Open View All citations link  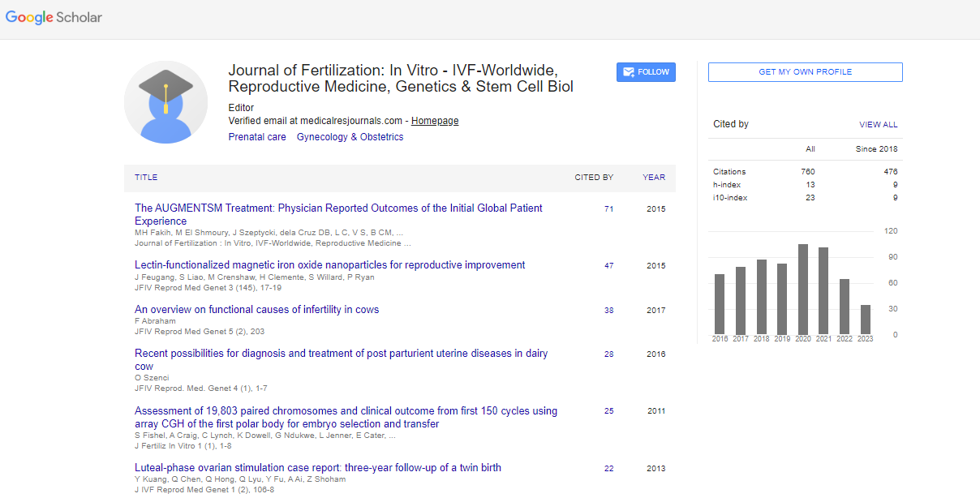pyautogui.click(x=878, y=125)
